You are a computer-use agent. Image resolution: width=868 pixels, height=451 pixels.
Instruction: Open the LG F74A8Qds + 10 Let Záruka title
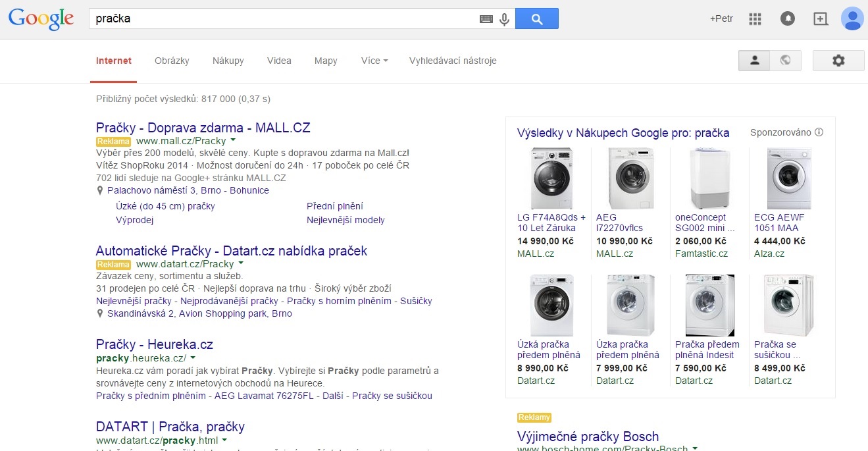pyautogui.click(x=551, y=223)
